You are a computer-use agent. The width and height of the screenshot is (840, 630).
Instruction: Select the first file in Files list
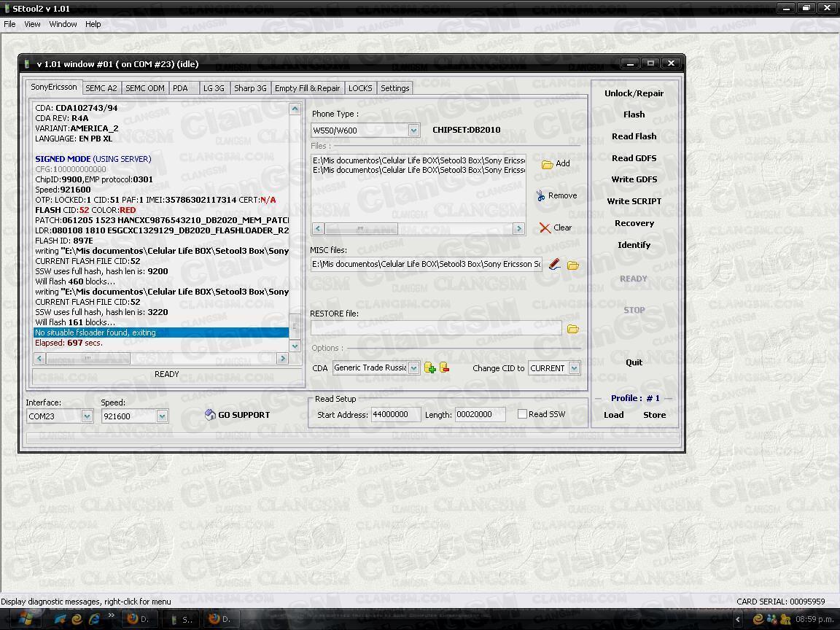419,160
